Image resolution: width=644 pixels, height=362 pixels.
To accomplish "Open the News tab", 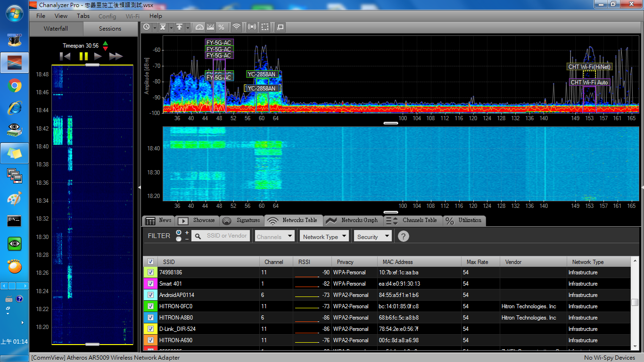I will (x=158, y=220).
